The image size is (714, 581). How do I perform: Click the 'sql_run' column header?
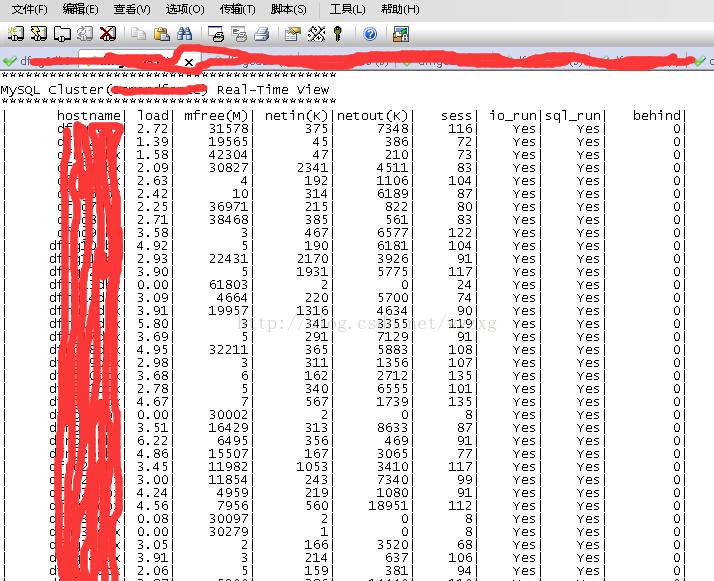(x=572, y=116)
